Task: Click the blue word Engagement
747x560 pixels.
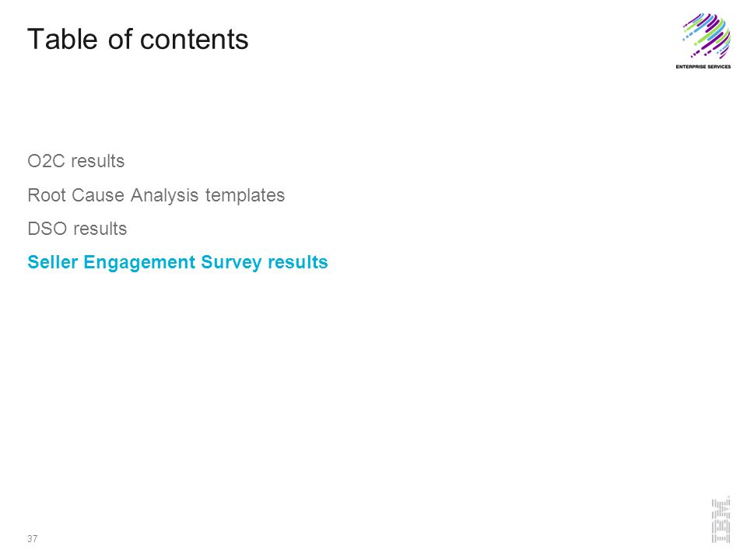Action: pos(139,262)
